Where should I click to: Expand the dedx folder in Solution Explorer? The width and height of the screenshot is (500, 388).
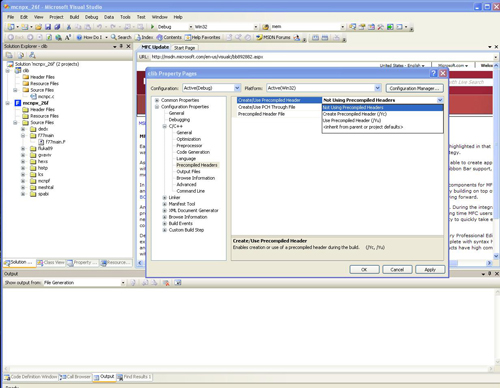click(23, 129)
